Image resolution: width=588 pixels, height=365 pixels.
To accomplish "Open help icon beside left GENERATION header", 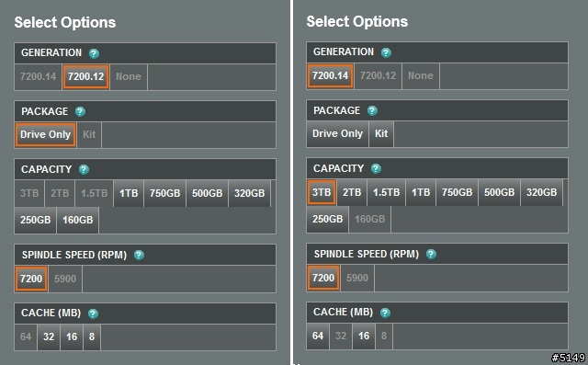I will [x=94, y=53].
